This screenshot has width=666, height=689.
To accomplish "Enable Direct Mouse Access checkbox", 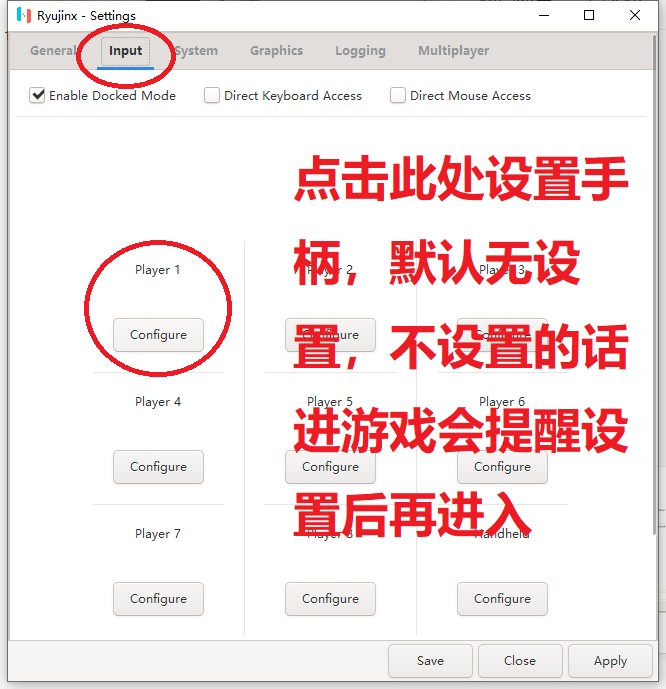I will click(x=398, y=95).
